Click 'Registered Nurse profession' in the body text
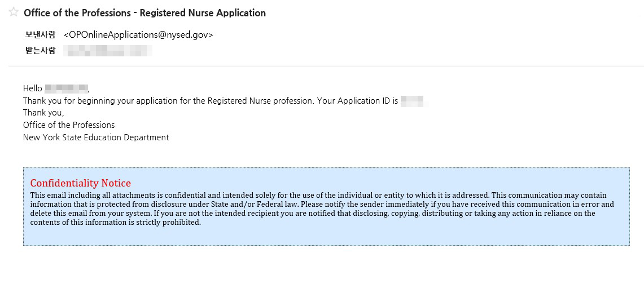The width and height of the screenshot is (644, 284). (x=260, y=101)
